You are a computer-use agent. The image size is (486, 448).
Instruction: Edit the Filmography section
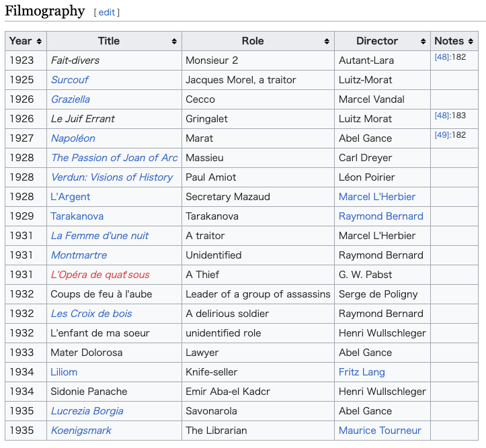[107, 12]
